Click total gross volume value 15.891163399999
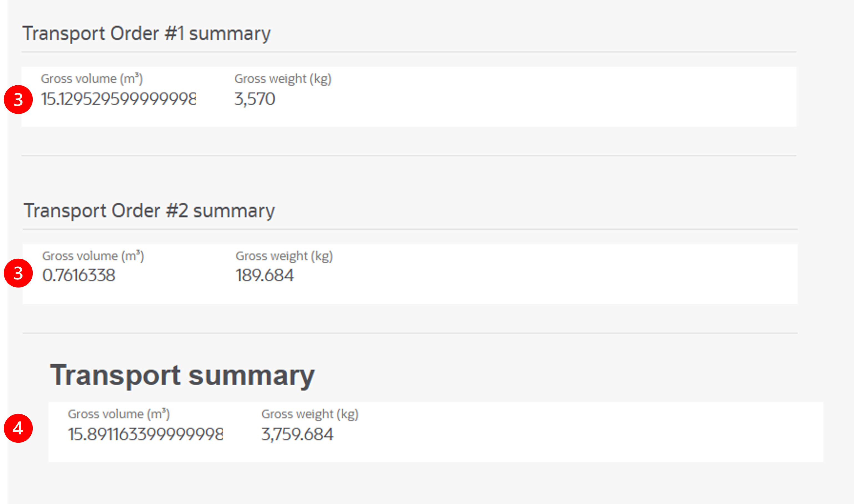 [146, 434]
